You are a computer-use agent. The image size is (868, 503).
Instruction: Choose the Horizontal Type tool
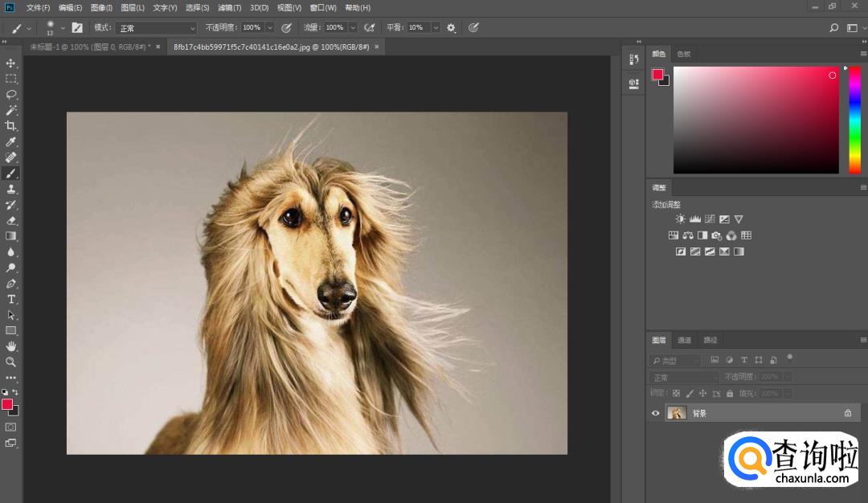click(x=11, y=299)
